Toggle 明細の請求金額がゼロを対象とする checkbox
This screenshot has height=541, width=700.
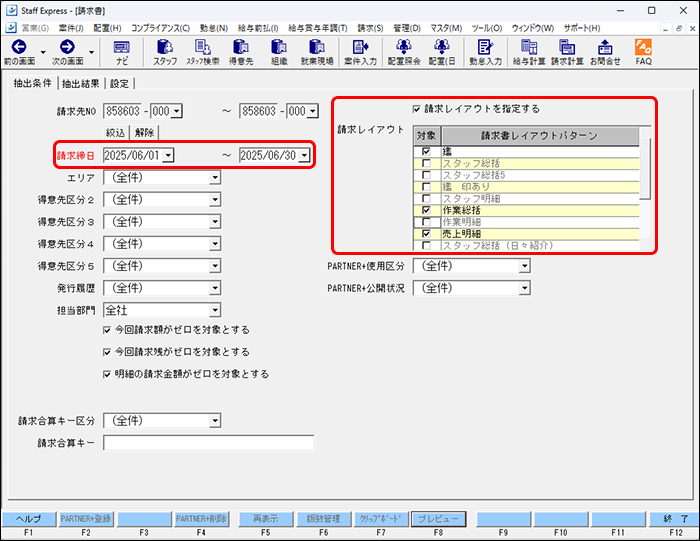pyautogui.click(x=107, y=374)
